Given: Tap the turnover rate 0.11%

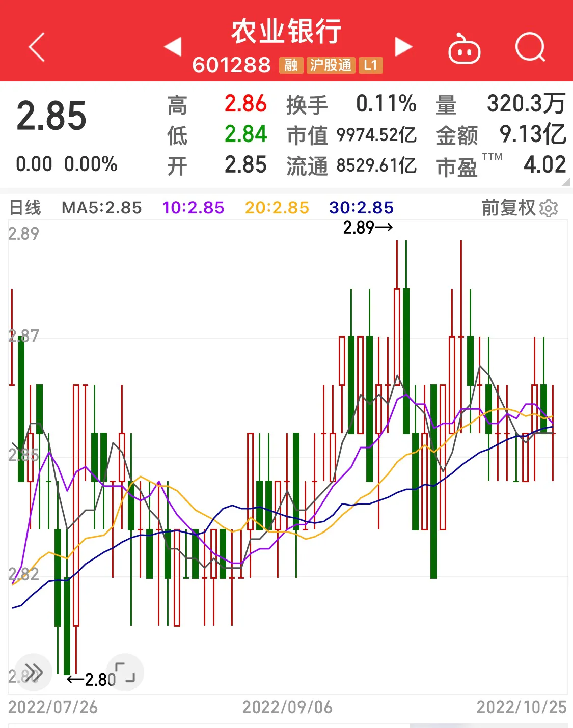Looking at the screenshot, I should [x=386, y=103].
